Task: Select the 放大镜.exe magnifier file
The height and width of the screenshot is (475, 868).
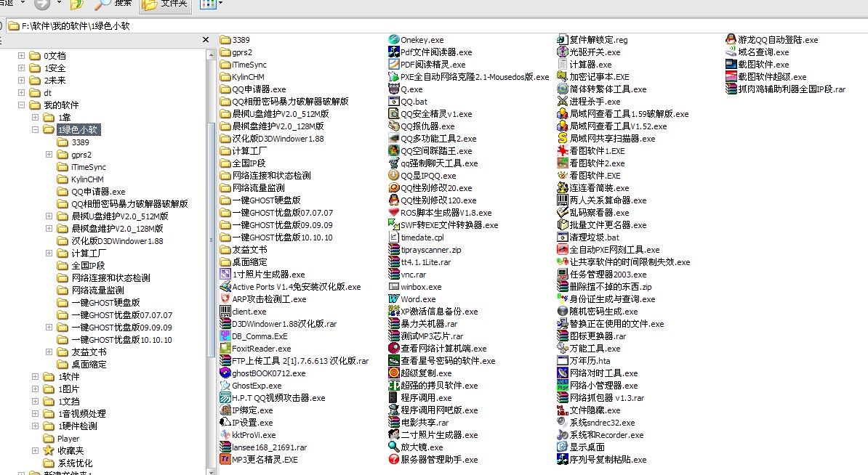Action: pyautogui.click(x=421, y=447)
